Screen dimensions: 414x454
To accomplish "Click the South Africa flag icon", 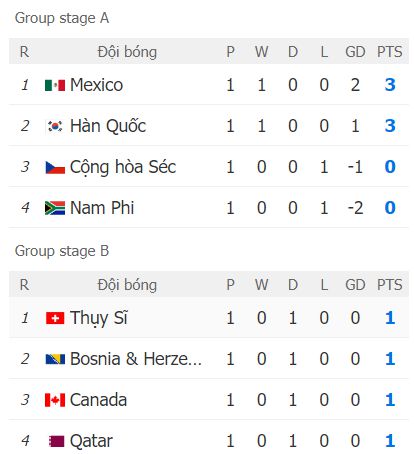I will pyautogui.click(x=55, y=208).
